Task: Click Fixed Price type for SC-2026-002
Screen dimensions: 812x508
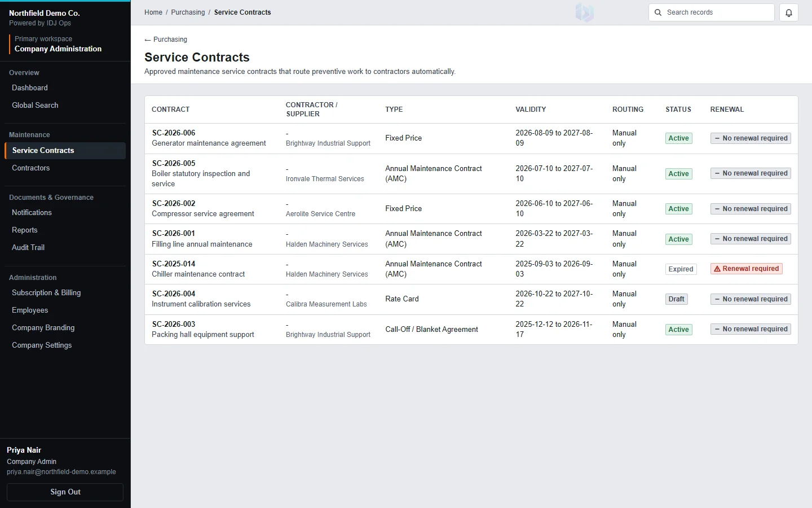Action: tap(403, 209)
